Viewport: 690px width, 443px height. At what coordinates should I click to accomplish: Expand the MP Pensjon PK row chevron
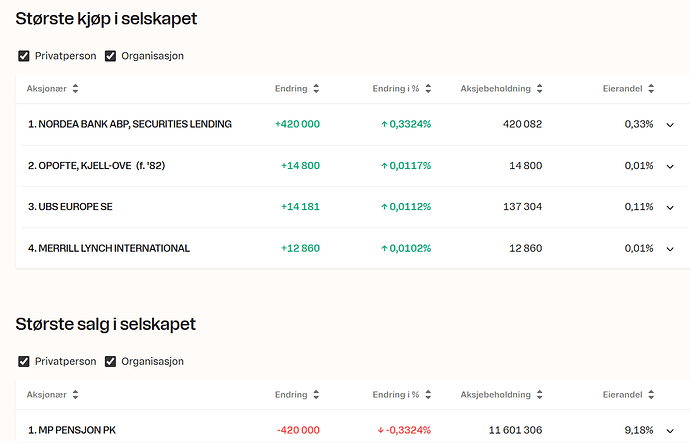tap(670, 431)
